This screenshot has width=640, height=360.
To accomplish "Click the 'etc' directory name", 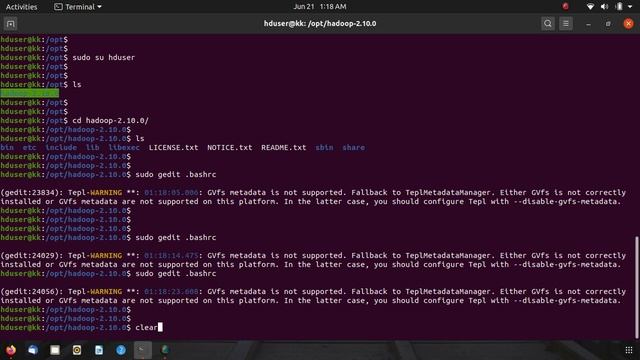I will (29, 147).
